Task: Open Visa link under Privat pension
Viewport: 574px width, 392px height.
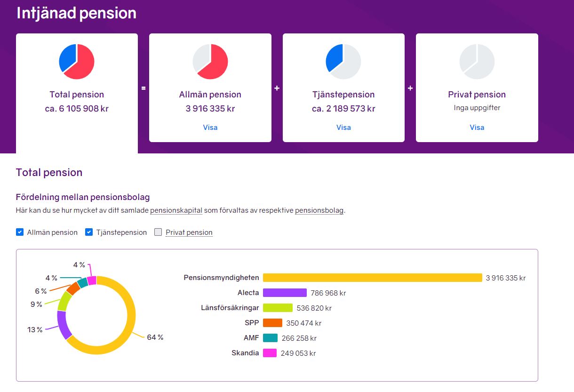Action: [477, 128]
